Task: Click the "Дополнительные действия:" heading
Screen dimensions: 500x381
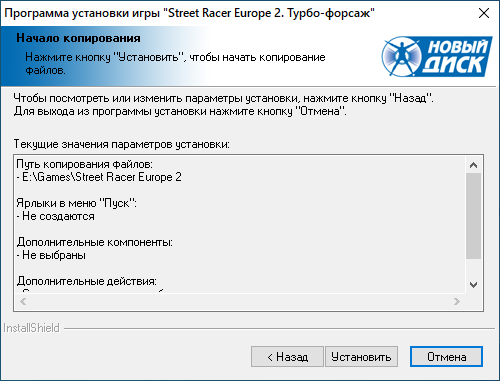Action: pos(87,281)
